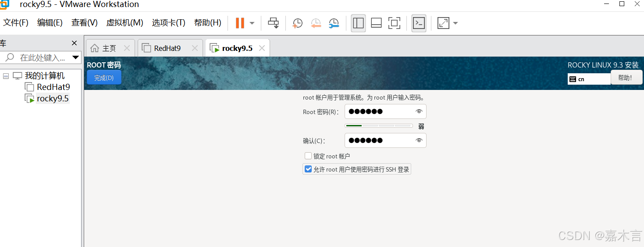The height and width of the screenshot is (247, 644).
Task: Show the Root password with eye icon
Action: point(419,111)
